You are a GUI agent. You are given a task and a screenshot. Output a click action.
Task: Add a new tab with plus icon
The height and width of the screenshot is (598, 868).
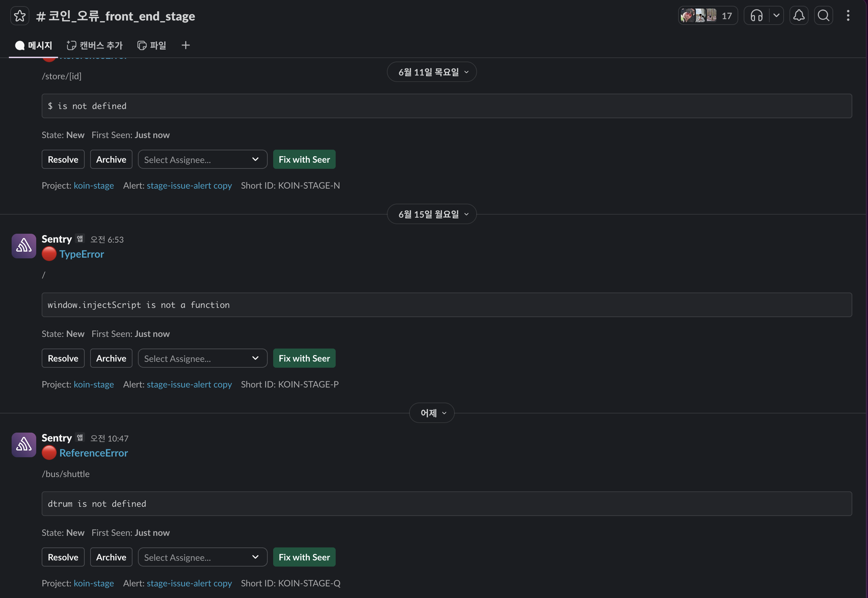pyautogui.click(x=186, y=45)
